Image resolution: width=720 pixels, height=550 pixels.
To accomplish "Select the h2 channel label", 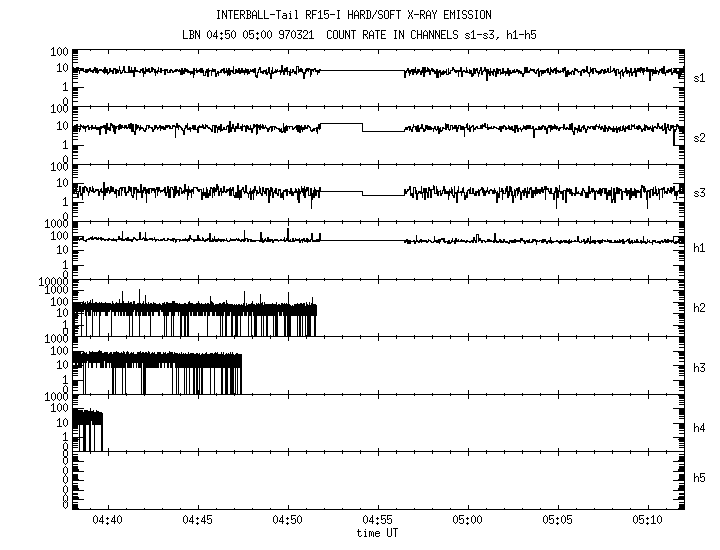I will pyautogui.click(x=700, y=308).
